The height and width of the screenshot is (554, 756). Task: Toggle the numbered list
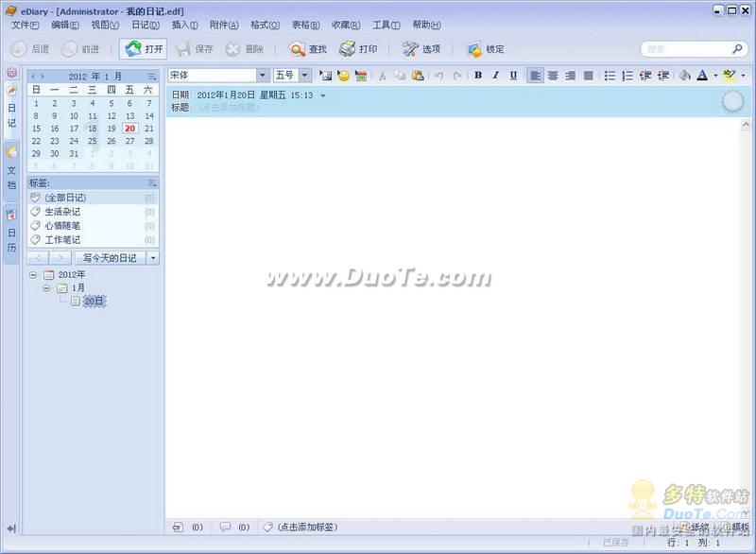tap(627, 76)
